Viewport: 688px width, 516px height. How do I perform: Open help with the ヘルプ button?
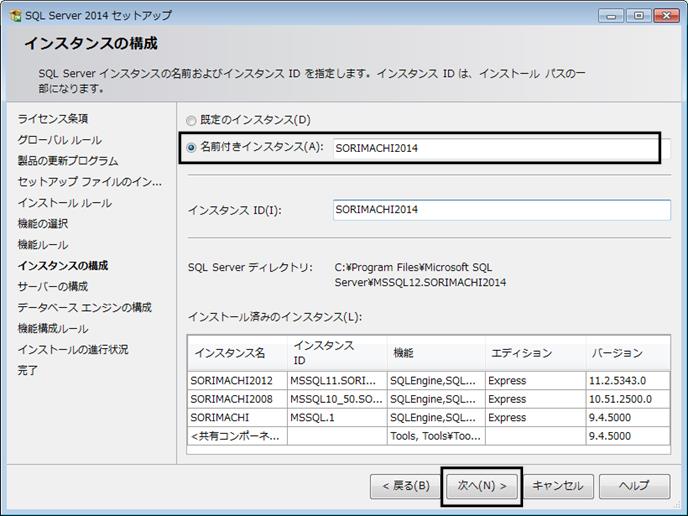coord(634,486)
